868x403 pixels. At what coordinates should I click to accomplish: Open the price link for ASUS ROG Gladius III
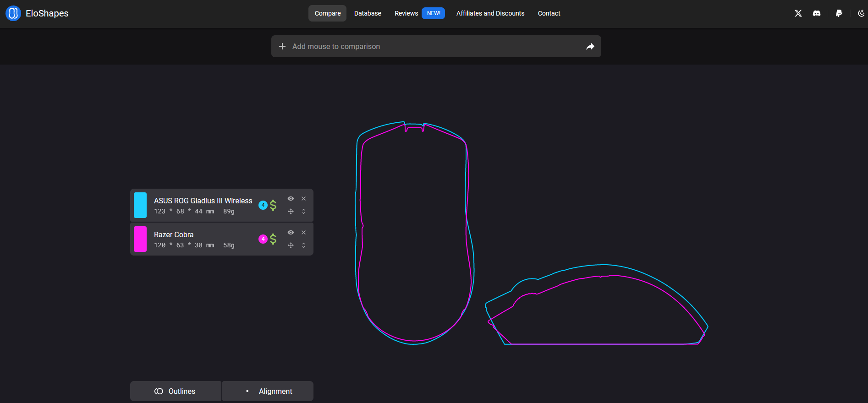pyautogui.click(x=273, y=205)
